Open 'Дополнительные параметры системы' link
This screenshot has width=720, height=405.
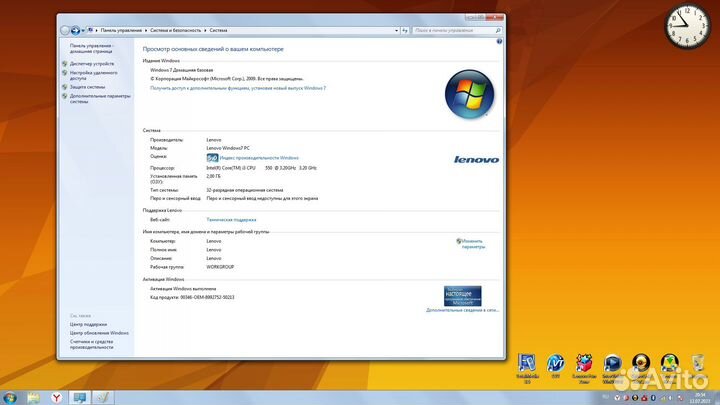click(x=100, y=99)
